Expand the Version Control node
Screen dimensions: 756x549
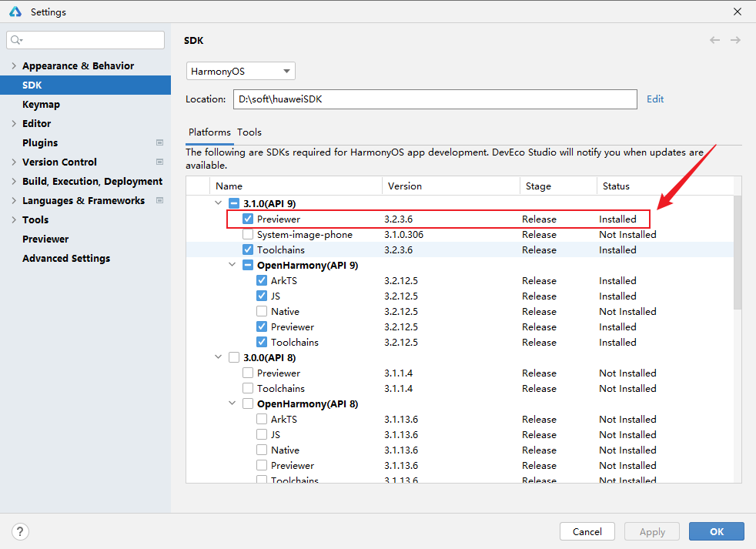(x=14, y=162)
